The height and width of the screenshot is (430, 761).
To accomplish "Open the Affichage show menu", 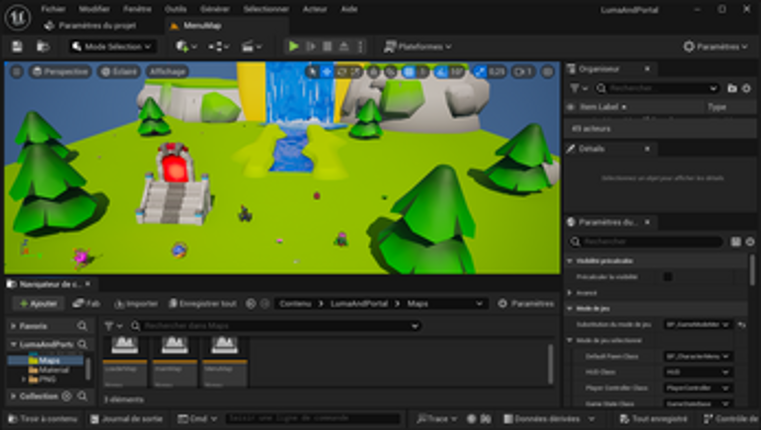I will [167, 72].
